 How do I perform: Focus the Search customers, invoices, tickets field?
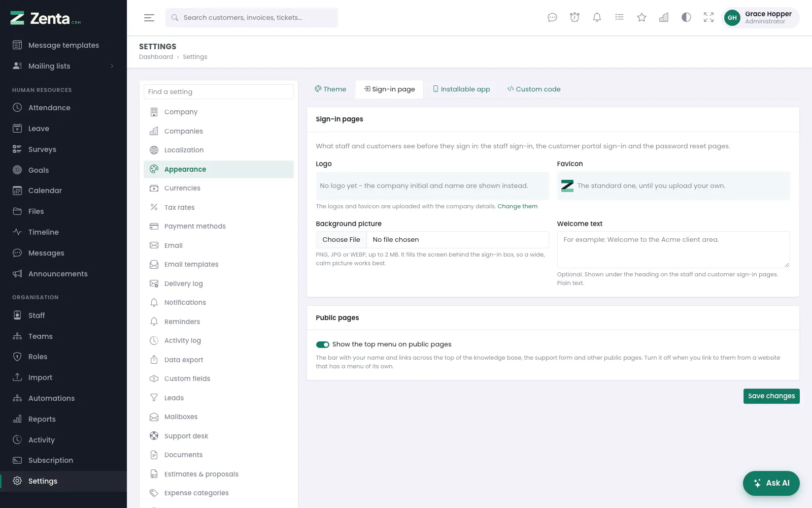click(x=252, y=18)
